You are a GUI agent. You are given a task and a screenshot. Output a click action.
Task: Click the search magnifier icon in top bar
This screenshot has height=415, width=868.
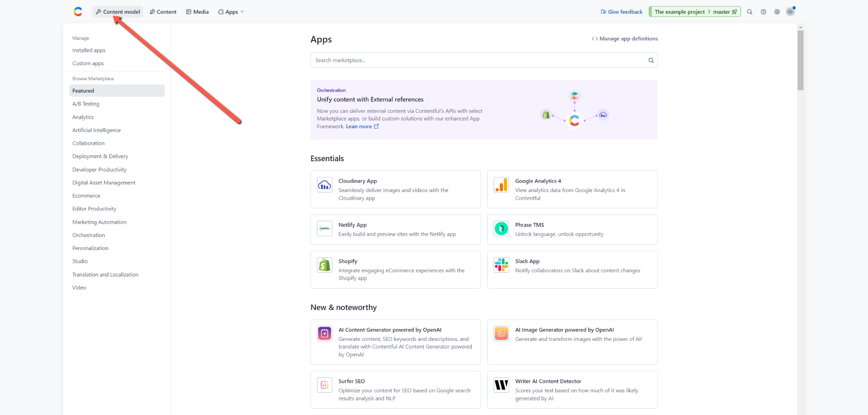point(750,12)
